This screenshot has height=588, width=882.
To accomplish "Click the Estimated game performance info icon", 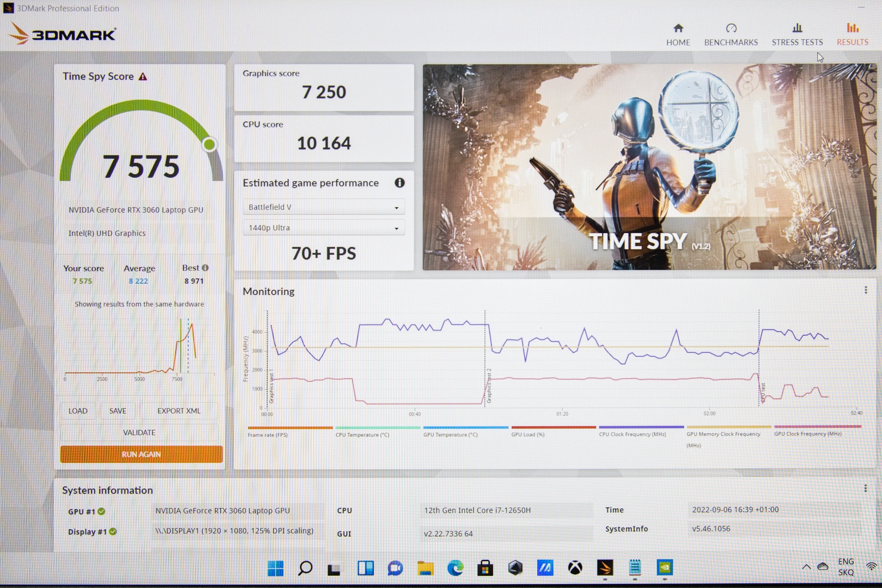I will pyautogui.click(x=400, y=183).
